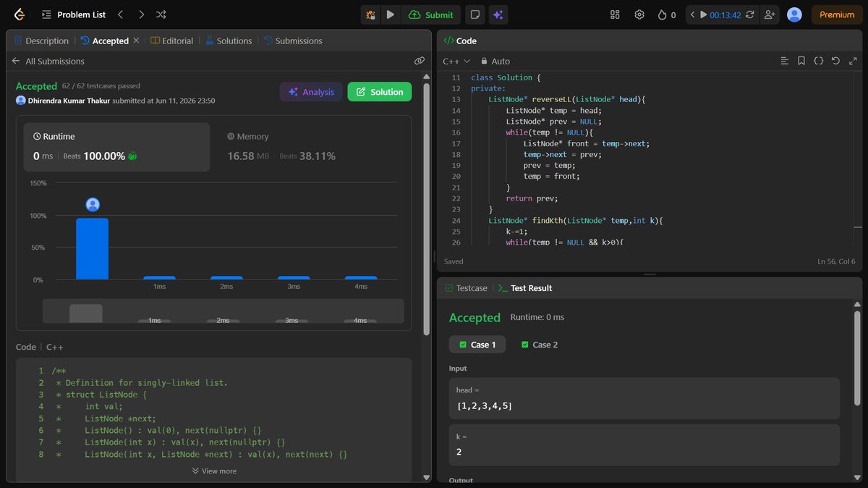
Task: Open the Premium button
Action: pyautogui.click(x=837, y=14)
